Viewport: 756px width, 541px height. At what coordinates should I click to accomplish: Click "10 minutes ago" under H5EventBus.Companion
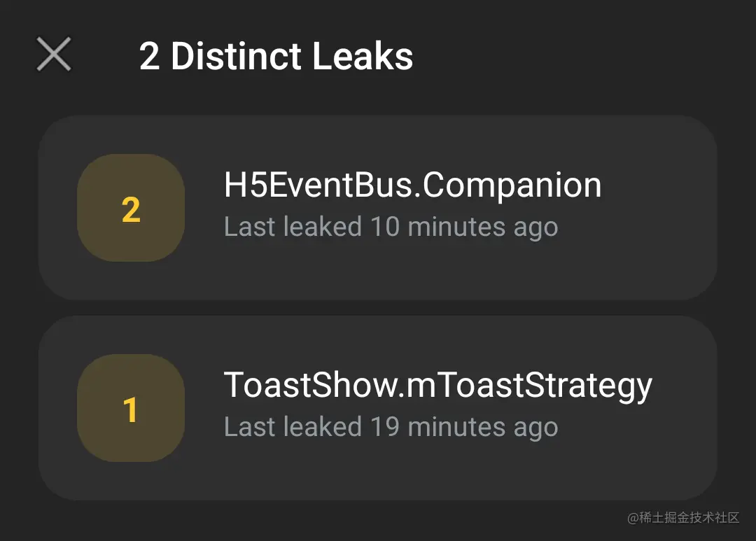point(464,227)
